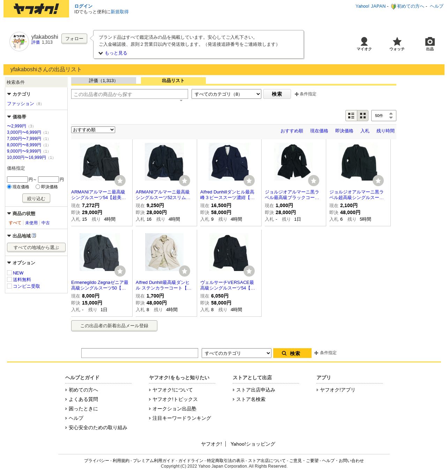Open the ヘルプ link in top bar
This screenshot has width=448, height=476.
pyautogui.click(x=436, y=6)
